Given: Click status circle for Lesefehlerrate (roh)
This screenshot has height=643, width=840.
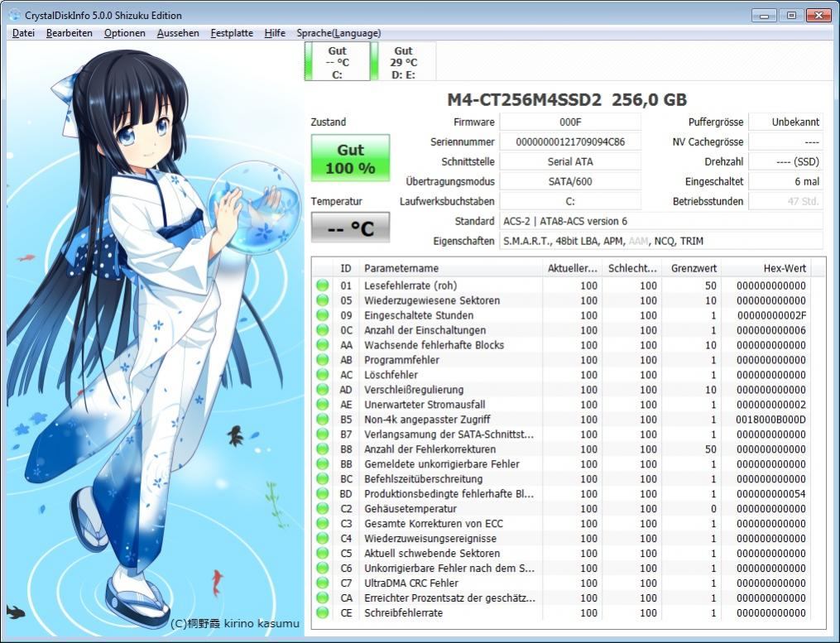Looking at the screenshot, I should pos(323,286).
